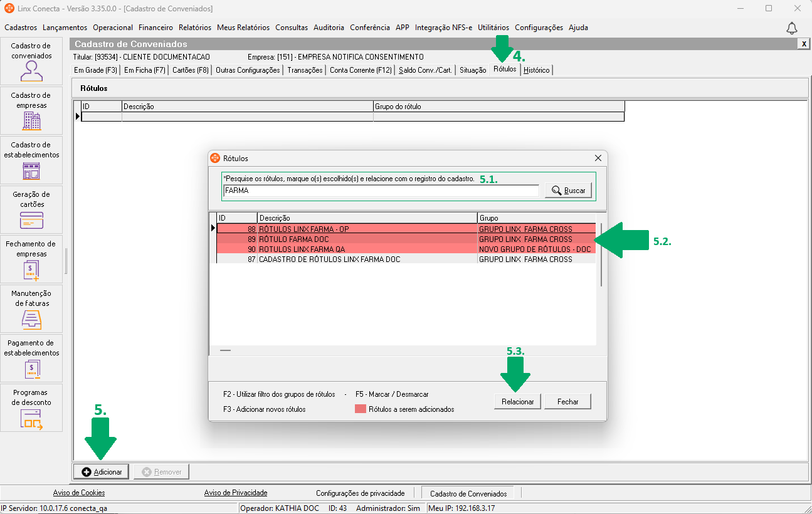This screenshot has width=812, height=514.
Task: Open the Integração NFS-e menu
Action: tap(443, 28)
